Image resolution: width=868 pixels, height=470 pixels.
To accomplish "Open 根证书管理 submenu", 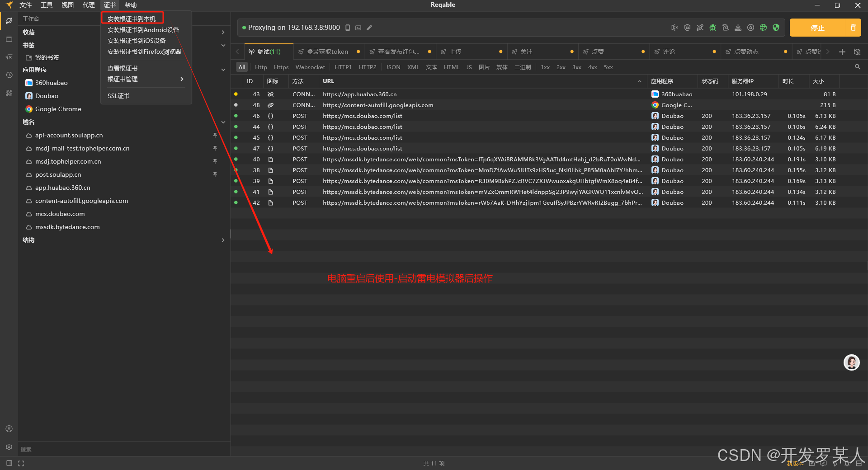I will [146, 79].
